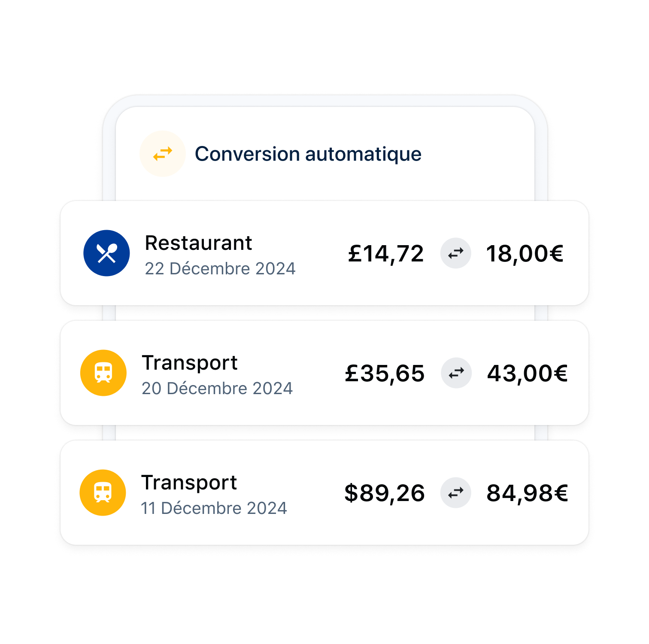The width and height of the screenshot is (649, 644).
Task: Click the conversion arrows beside £35,65
Action: pos(456,373)
